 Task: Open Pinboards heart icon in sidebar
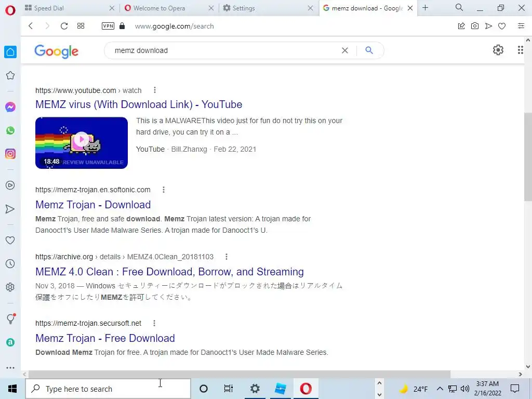10,240
